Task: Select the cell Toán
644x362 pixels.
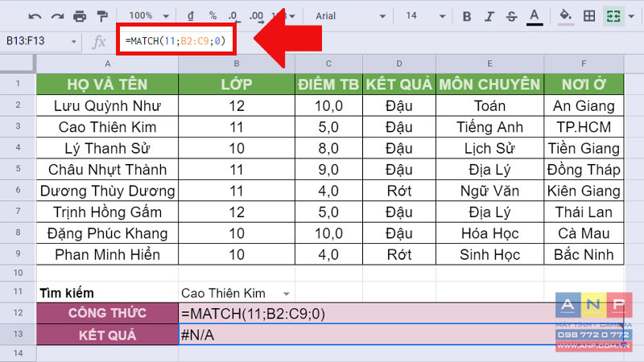Action: coord(489,106)
